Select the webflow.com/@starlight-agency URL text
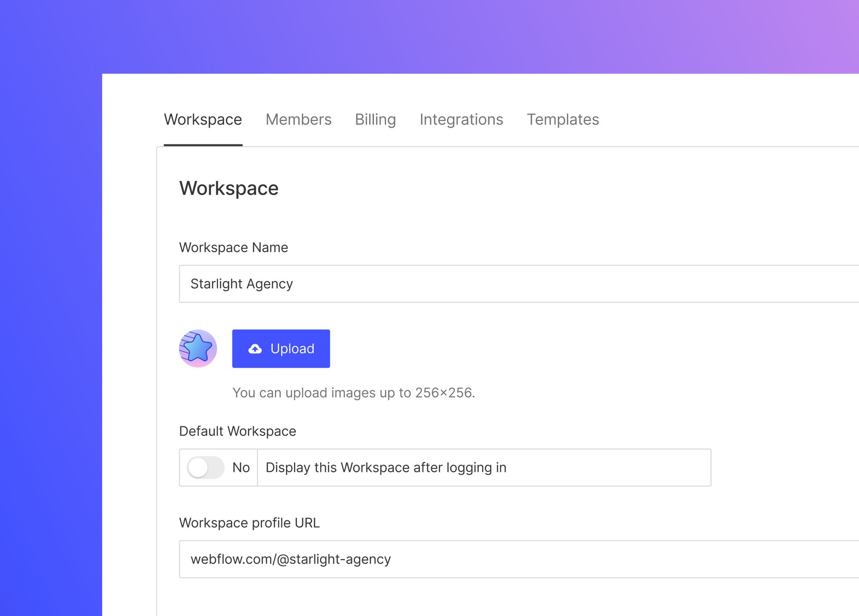Viewport: 859px width, 616px height. (x=291, y=559)
